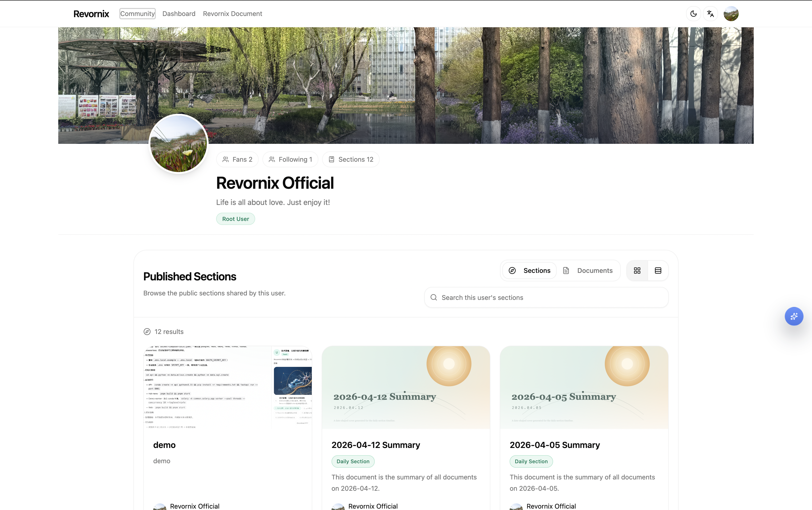View the Following 1 list
The width and height of the screenshot is (812, 510).
pyautogui.click(x=290, y=159)
